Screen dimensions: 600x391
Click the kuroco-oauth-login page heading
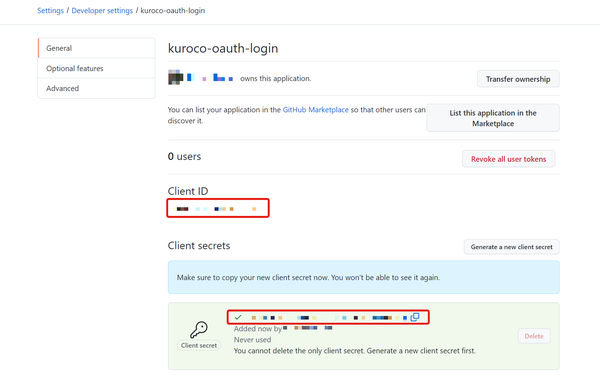(x=223, y=49)
